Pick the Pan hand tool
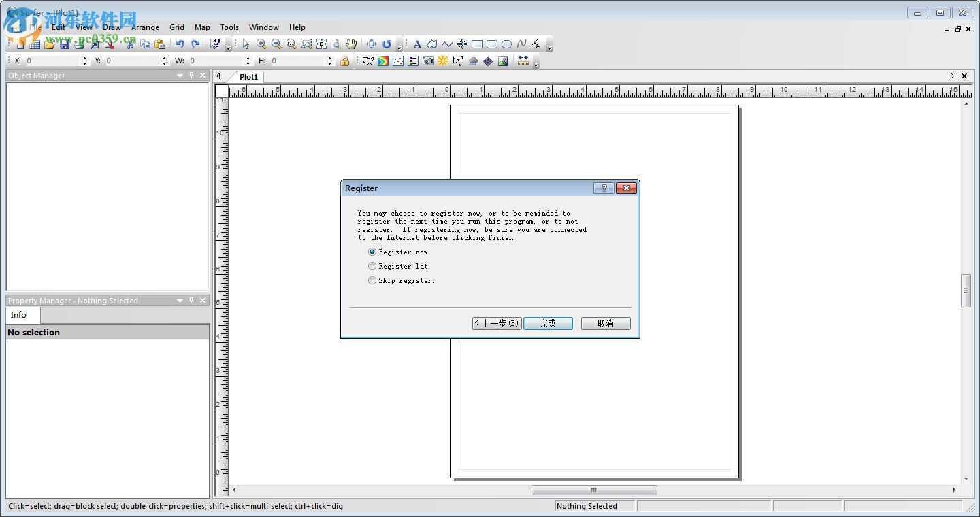 point(351,44)
